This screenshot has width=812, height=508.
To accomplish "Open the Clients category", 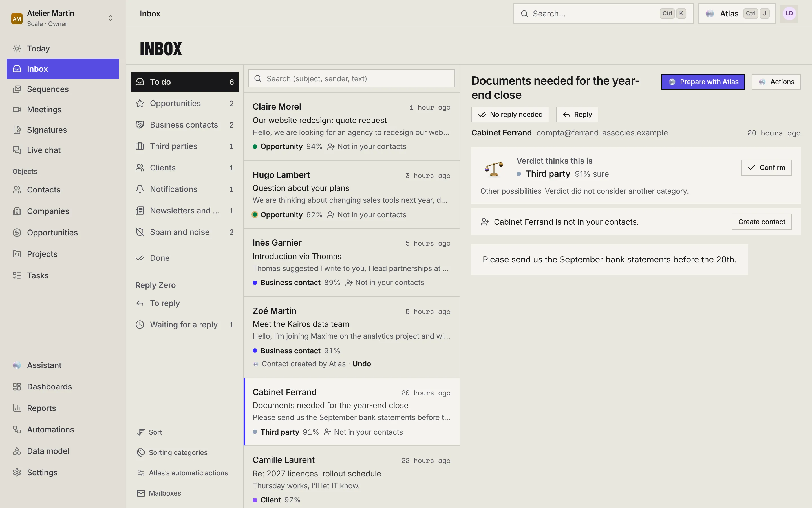I will [185, 168].
